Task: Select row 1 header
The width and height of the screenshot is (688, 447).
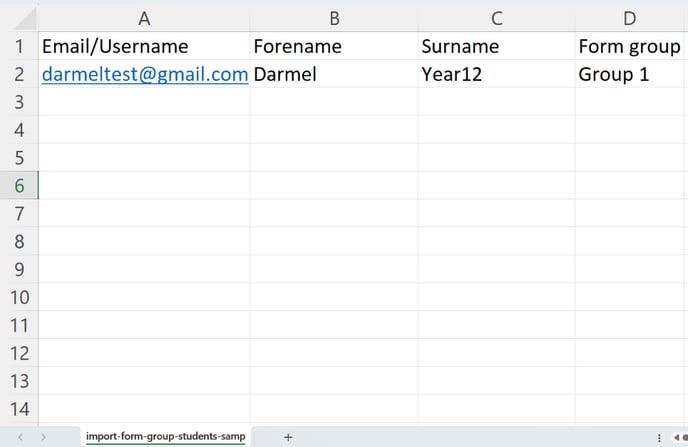Action: point(19,46)
